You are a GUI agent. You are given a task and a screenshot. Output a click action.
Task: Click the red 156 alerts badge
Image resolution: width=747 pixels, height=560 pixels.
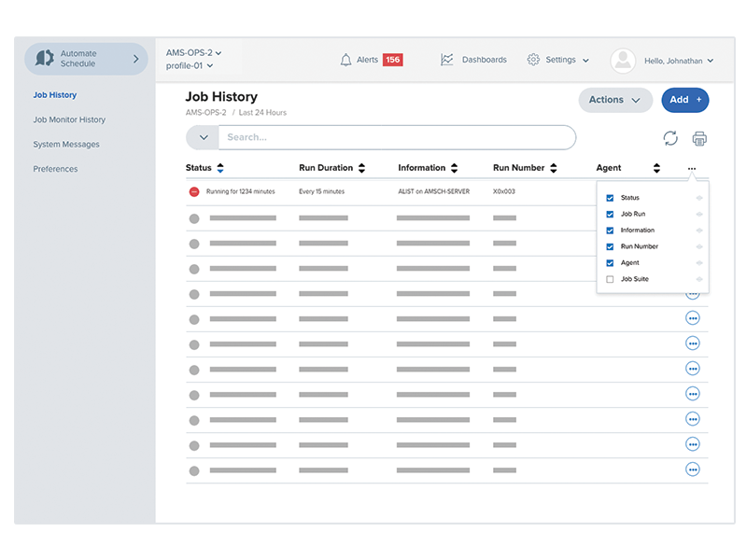point(392,60)
